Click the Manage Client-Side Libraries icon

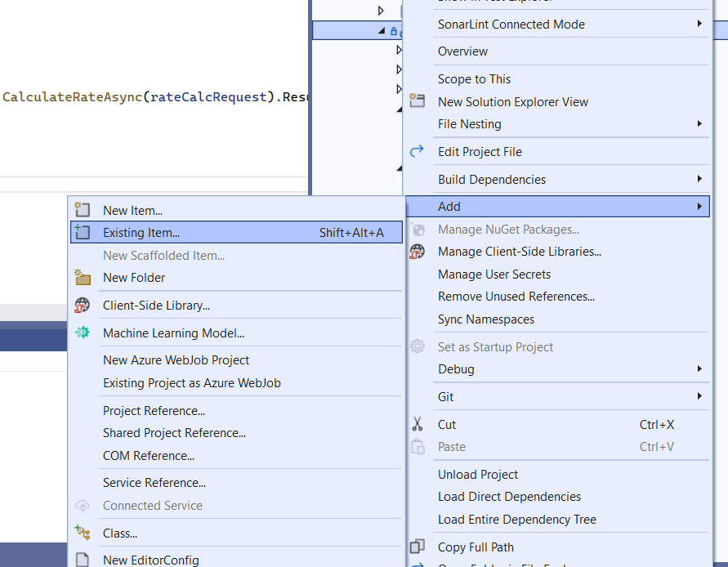(417, 251)
